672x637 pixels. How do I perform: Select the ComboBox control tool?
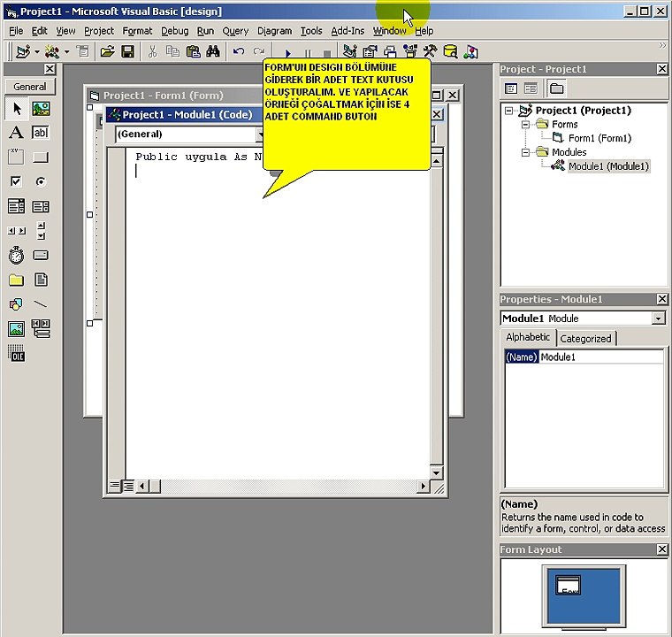click(x=17, y=206)
